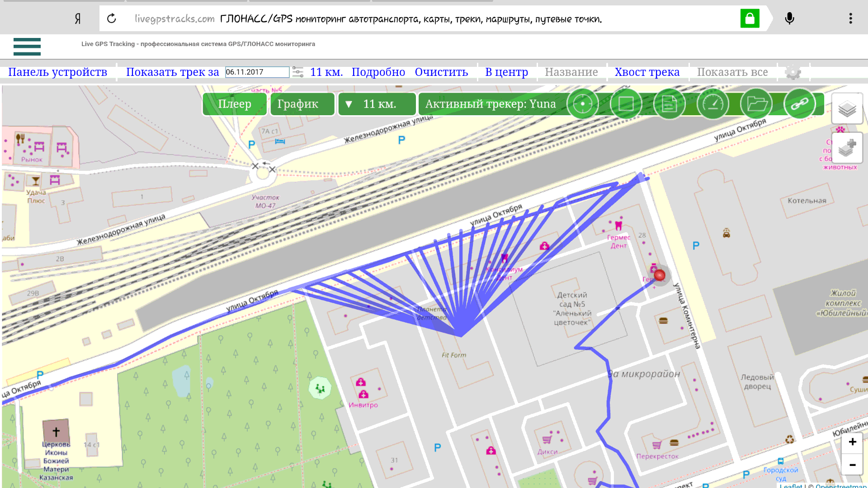Click Название option
The image size is (868, 488).
[571, 72]
